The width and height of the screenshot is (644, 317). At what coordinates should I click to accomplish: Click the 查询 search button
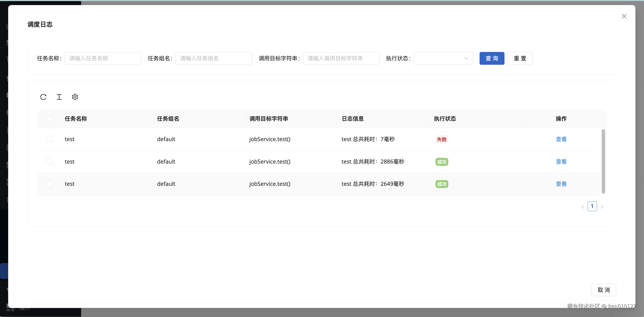pos(492,59)
